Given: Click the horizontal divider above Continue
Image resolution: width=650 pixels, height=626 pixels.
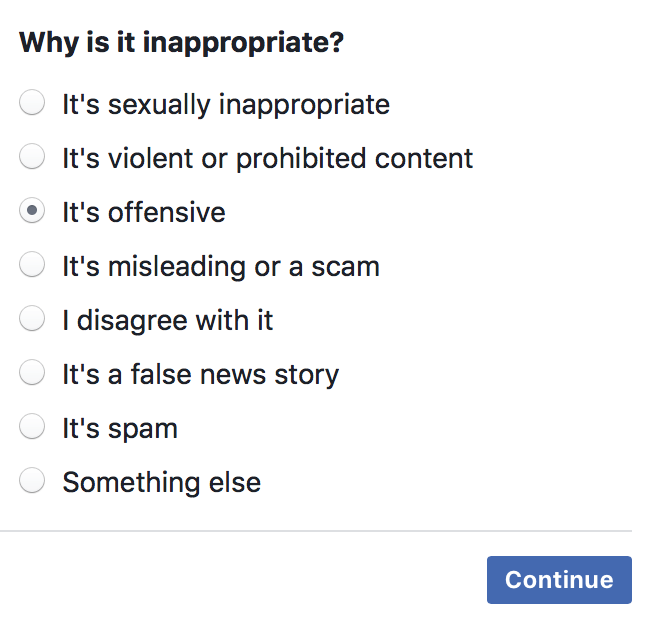Looking at the screenshot, I should click(316, 530).
